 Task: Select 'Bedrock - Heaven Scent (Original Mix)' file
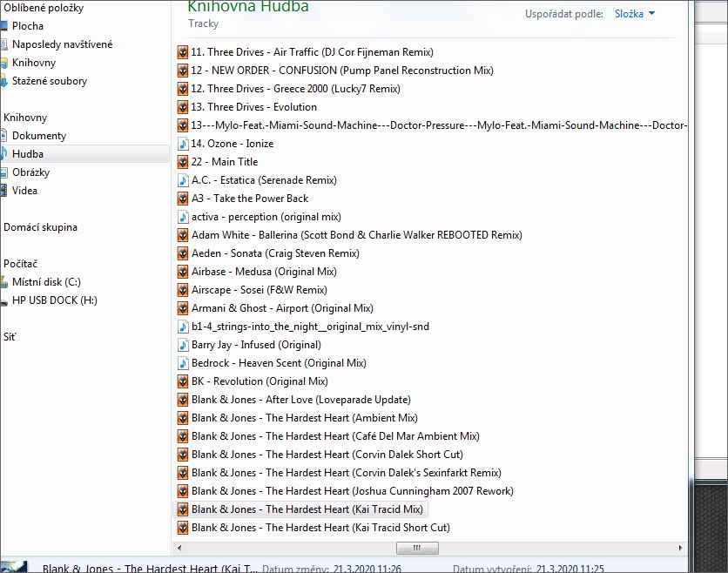pos(279,363)
